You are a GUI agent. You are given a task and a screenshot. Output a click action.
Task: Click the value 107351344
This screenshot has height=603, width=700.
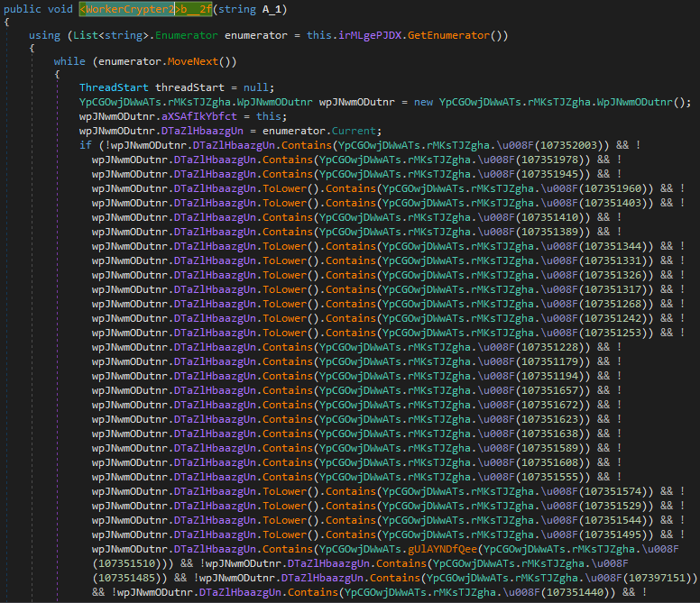(x=612, y=246)
